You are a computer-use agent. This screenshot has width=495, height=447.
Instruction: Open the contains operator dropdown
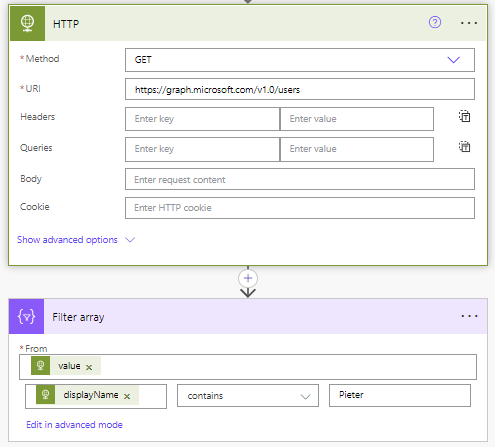point(248,396)
